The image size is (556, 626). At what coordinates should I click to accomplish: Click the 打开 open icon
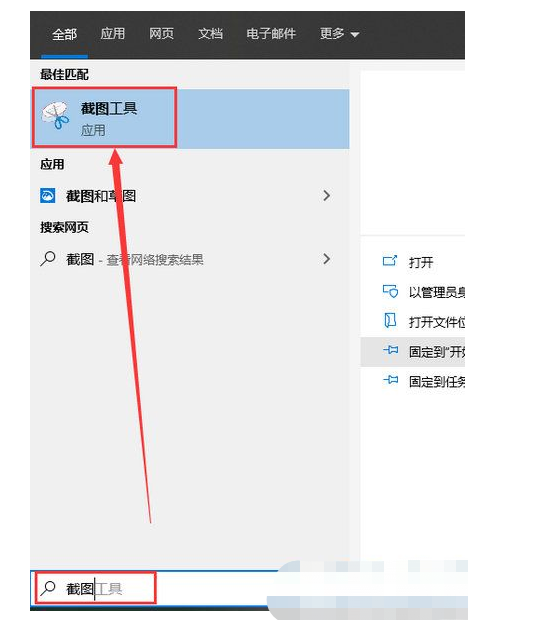(x=390, y=261)
